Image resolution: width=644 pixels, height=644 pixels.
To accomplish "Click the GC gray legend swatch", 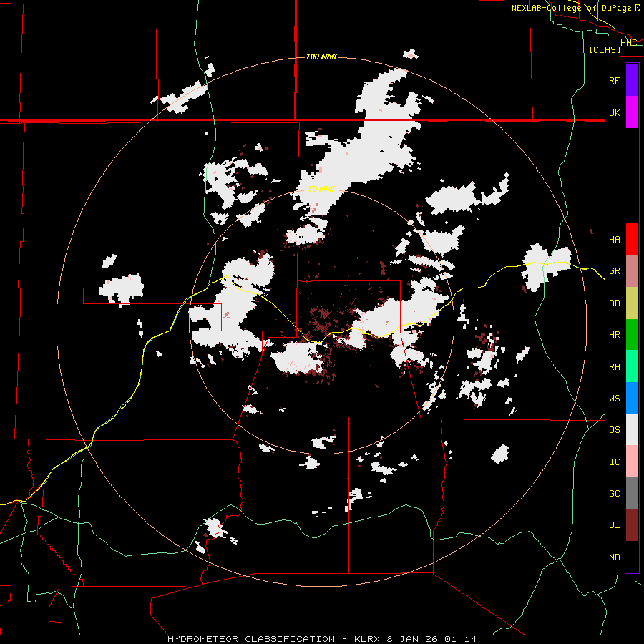I will [x=632, y=493].
